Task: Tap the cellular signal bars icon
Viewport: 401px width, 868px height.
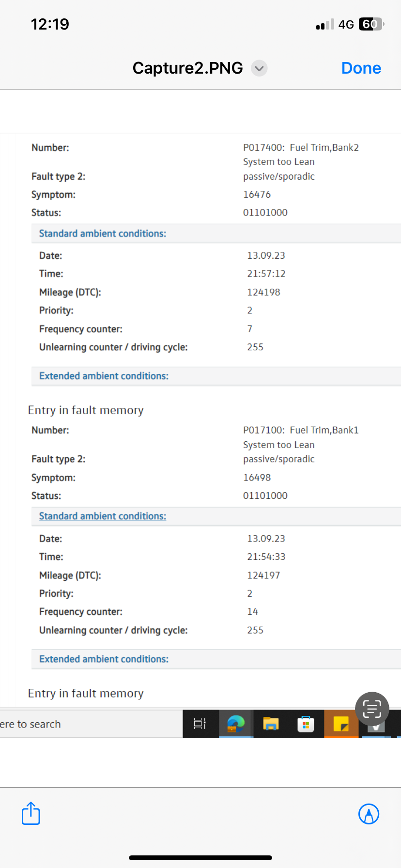Action: [325, 25]
